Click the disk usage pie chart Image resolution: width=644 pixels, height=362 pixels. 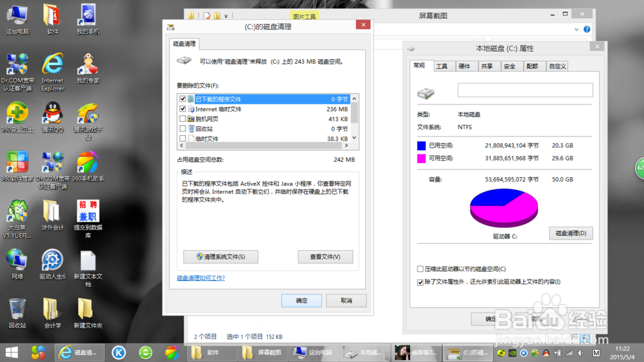[x=504, y=208]
